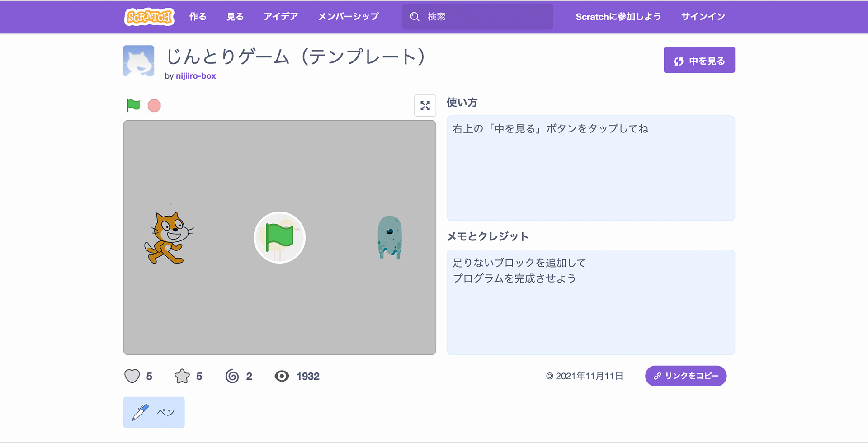Click the eye views icon
The height and width of the screenshot is (443, 868).
pyautogui.click(x=282, y=376)
